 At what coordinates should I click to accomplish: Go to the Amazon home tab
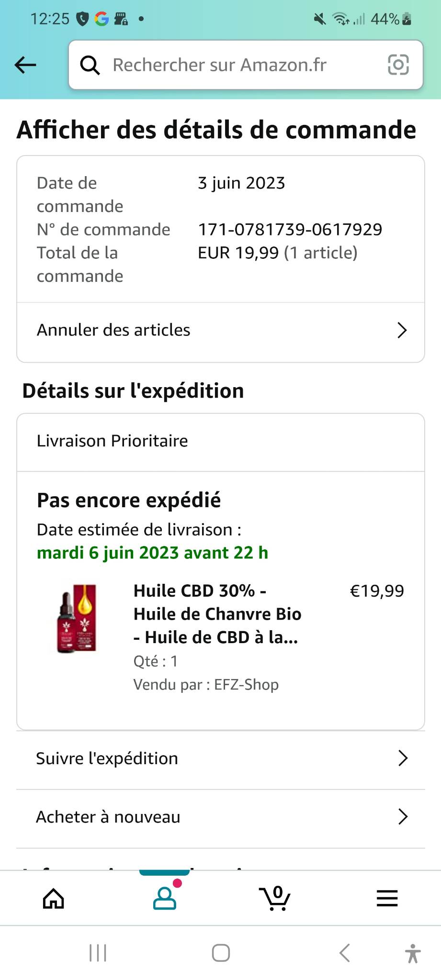(54, 899)
